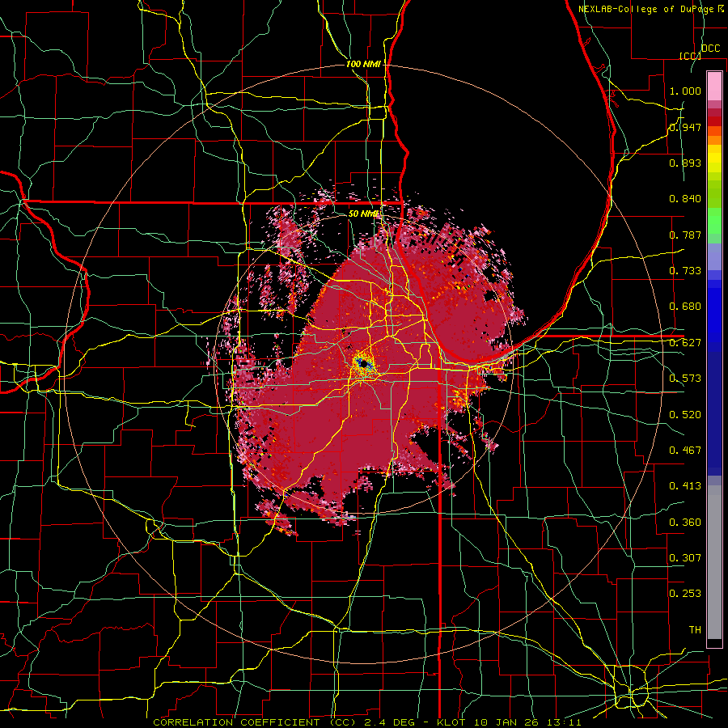Click the 0.680 scale value

[x=685, y=307]
